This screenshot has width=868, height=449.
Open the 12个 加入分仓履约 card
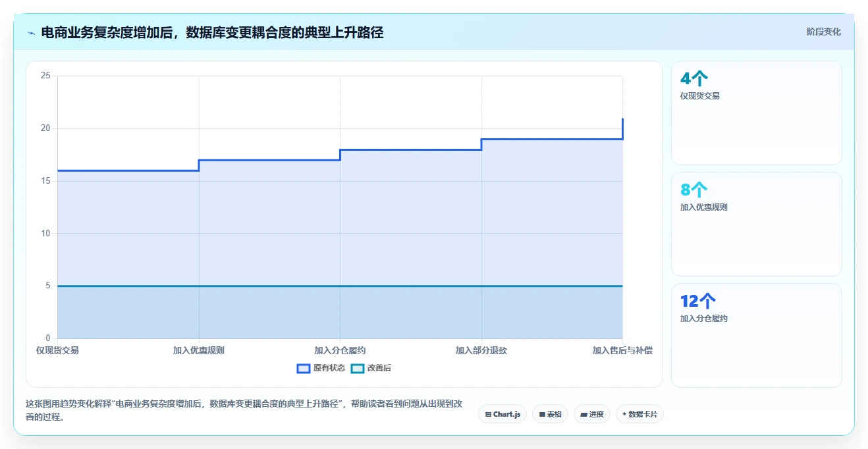point(757,335)
